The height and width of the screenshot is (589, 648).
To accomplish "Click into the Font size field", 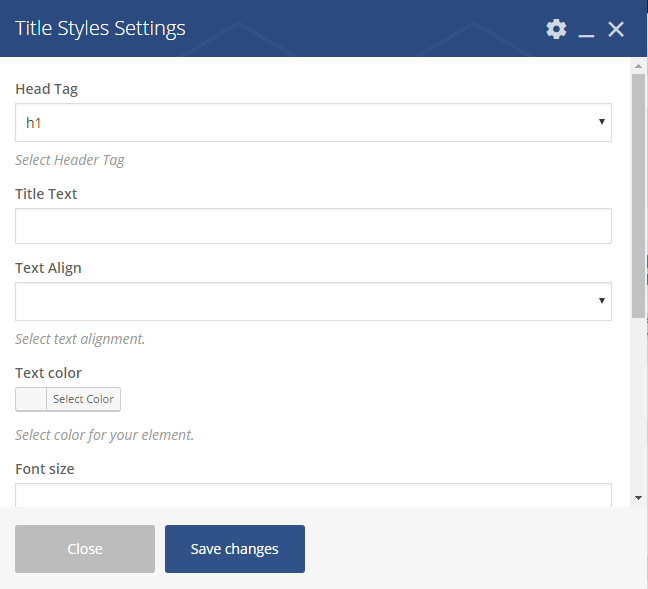I will tap(313, 496).
